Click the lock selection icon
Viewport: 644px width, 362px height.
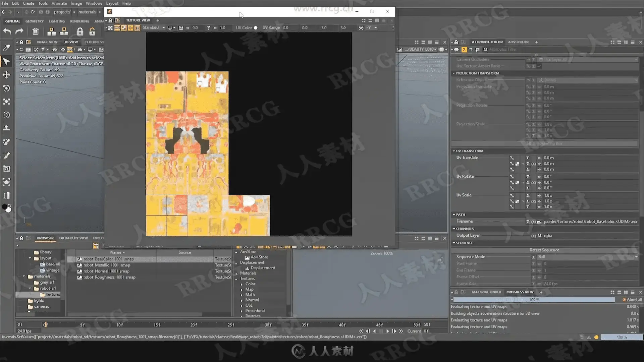click(x=80, y=32)
